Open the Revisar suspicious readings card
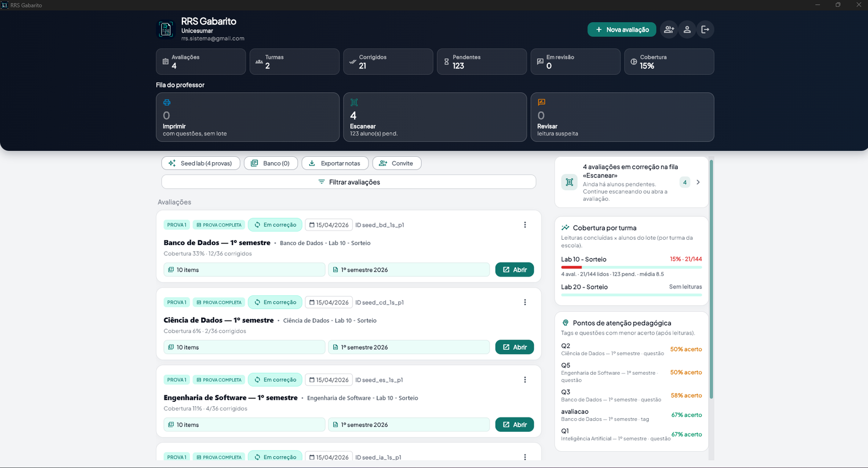 click(622, 117)
